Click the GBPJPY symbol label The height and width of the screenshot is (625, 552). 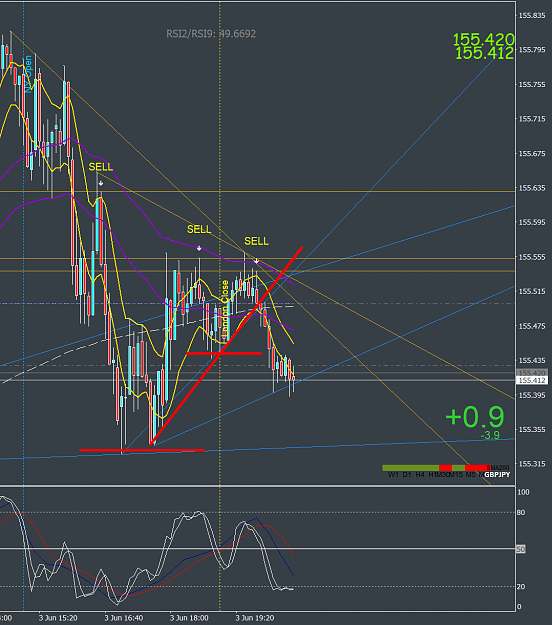[497, 475]
